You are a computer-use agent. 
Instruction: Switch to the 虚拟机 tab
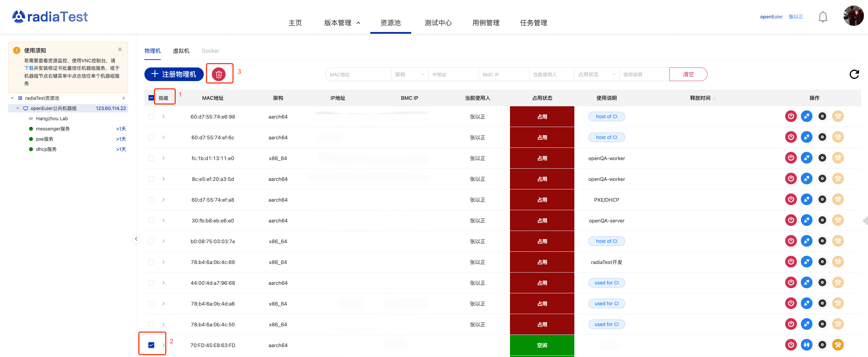click(181, 51)
